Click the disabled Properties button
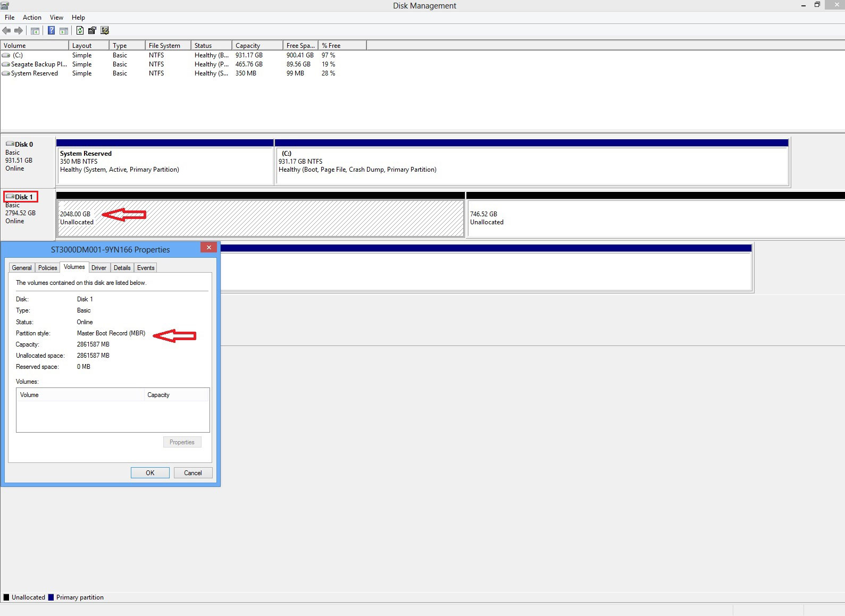Viewport: 845px width, 616px height. [182, 442]
